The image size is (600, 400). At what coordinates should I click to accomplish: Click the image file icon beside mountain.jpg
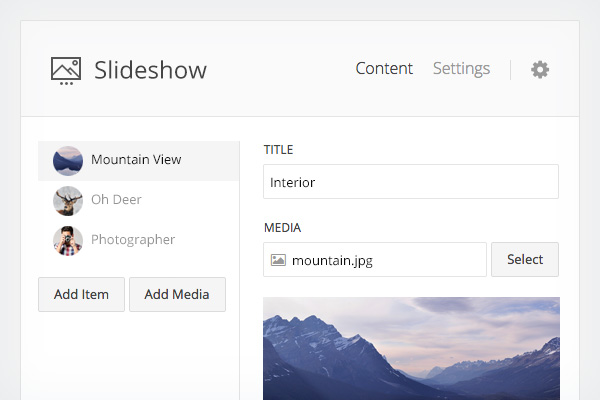pyautogui.click(x=278, y=260)
